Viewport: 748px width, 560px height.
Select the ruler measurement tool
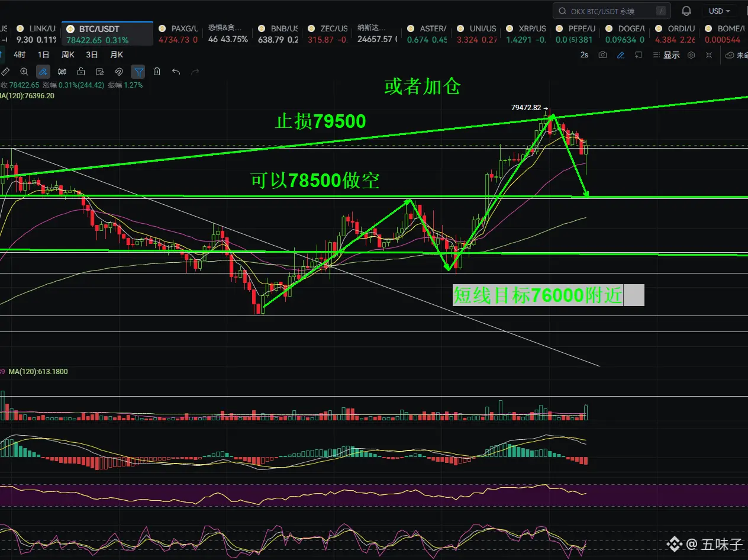click(x=5, y=72)
